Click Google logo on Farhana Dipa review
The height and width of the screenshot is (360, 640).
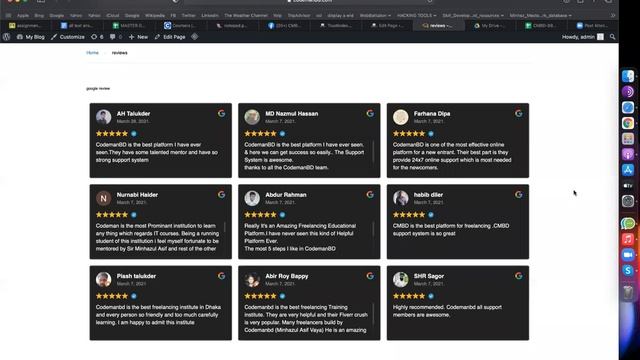click(x=518, y=113)
